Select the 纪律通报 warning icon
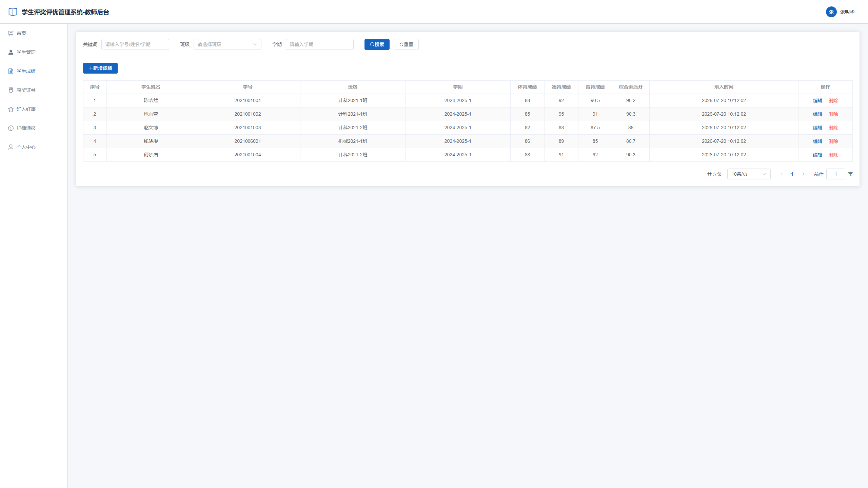 (11, 128)
